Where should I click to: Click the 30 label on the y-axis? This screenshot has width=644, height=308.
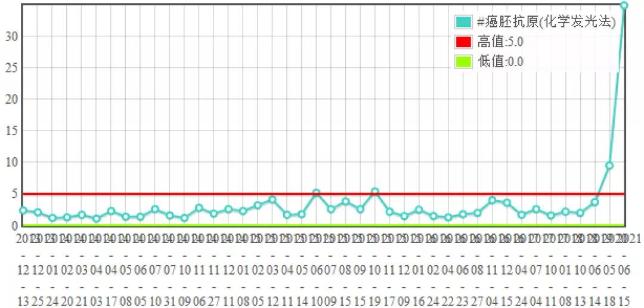point(11,36)
